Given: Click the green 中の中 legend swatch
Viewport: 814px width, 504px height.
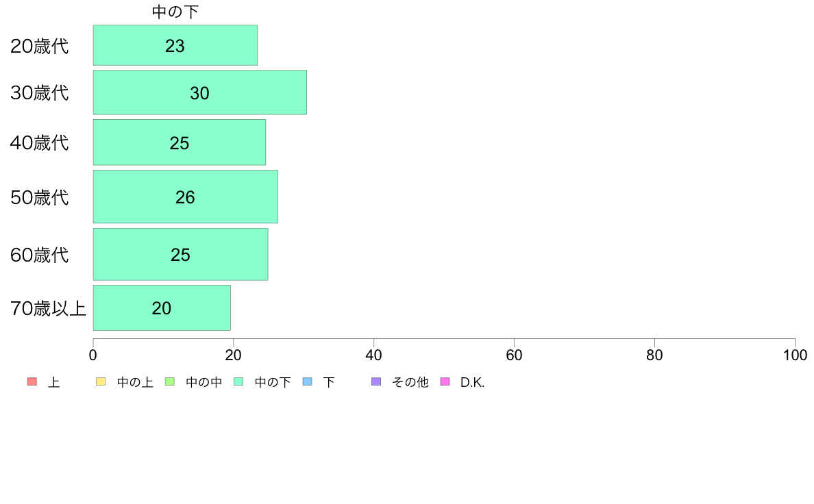Looking at the screenshot, I should tap(170, 381).
